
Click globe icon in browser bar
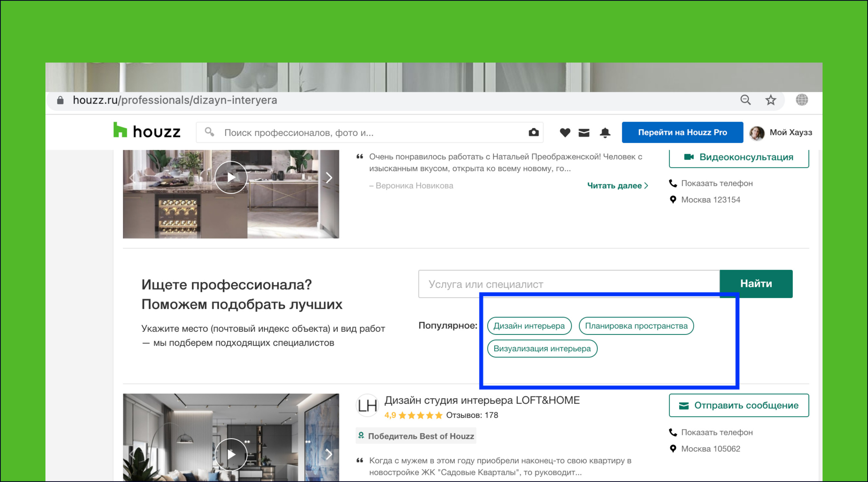(x=802, y=100)
